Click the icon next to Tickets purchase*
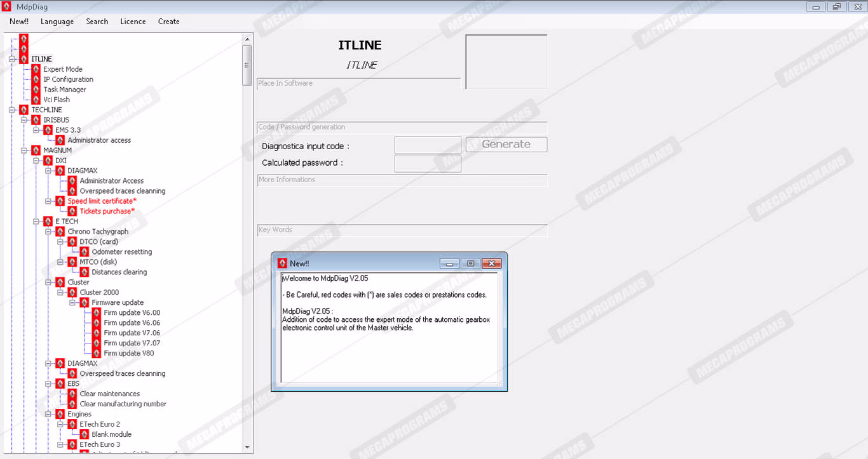Screen dimensions: 868x459 click(72, 211)
